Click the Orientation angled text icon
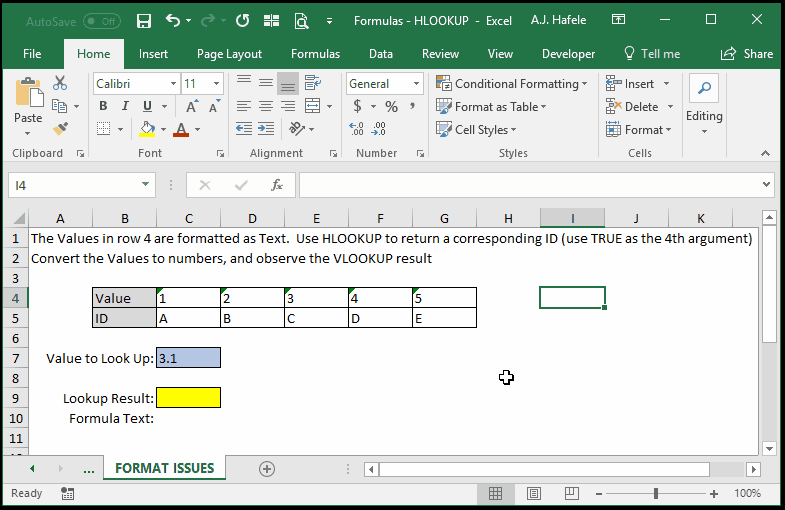785x510 pixels. coord(297,129)
